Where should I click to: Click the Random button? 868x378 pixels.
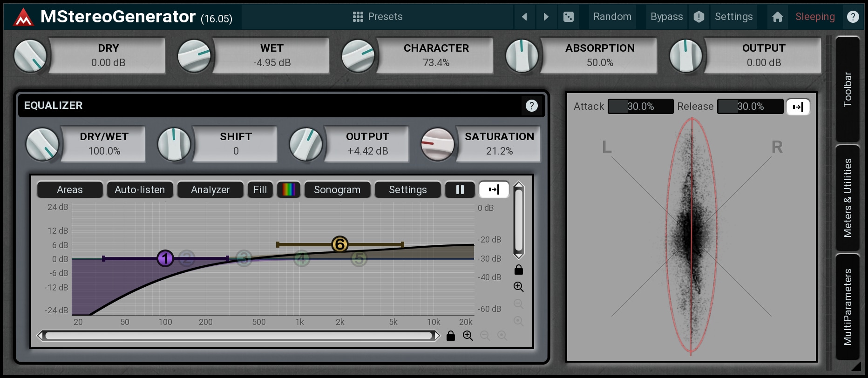612,17
